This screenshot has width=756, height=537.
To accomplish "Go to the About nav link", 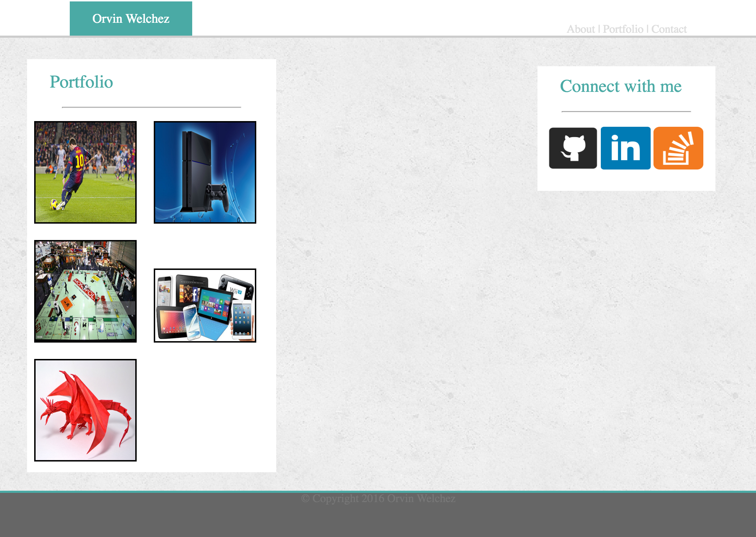I will point(581,29).
